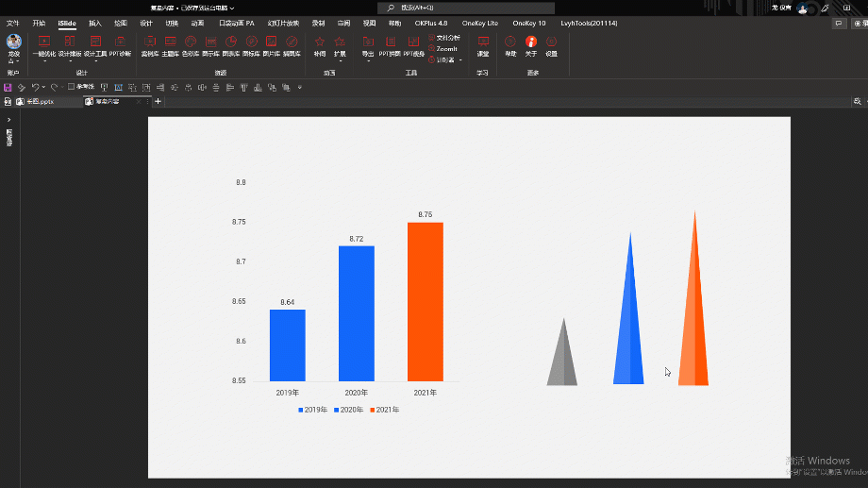Open the 文档分析 document analysis tool
Viewport: 868px width, 488px height.
tap(444, 38)
